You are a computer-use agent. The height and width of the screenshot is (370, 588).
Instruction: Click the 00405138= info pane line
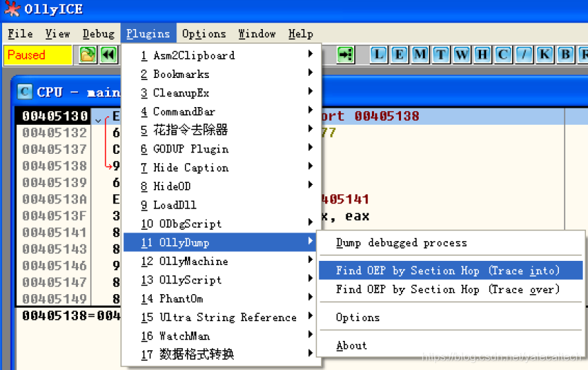click(72, 316)
